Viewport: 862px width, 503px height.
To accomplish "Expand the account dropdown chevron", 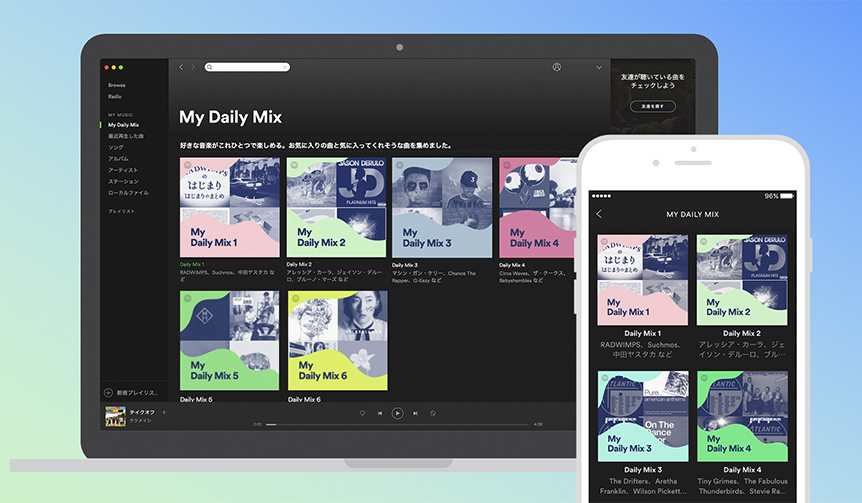I will [x=599, y=67].
